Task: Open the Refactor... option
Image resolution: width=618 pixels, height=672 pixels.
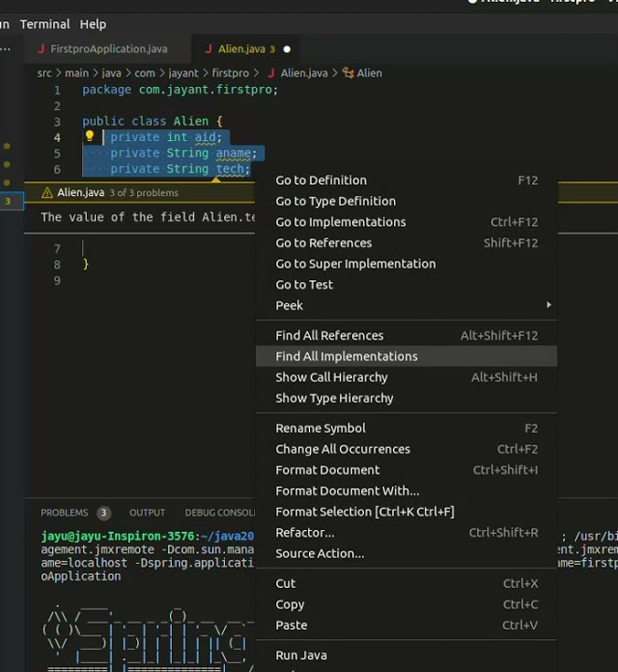Action: pos(406,533)
